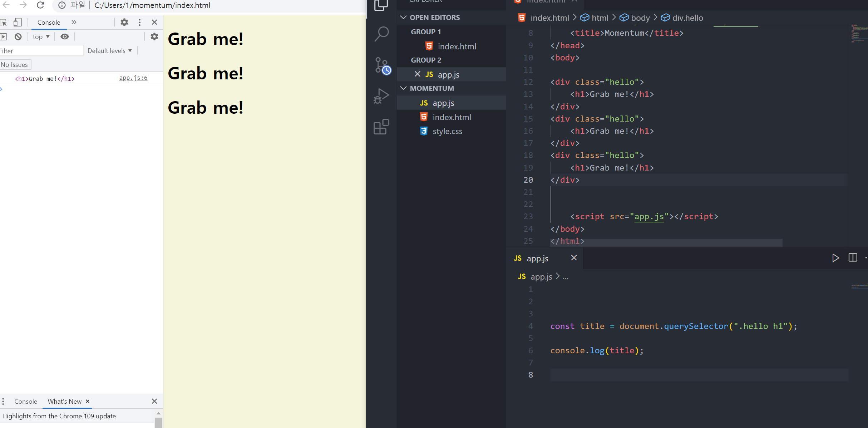Open style.css in the explorer
868x428 pixels.
click(447, 131)
